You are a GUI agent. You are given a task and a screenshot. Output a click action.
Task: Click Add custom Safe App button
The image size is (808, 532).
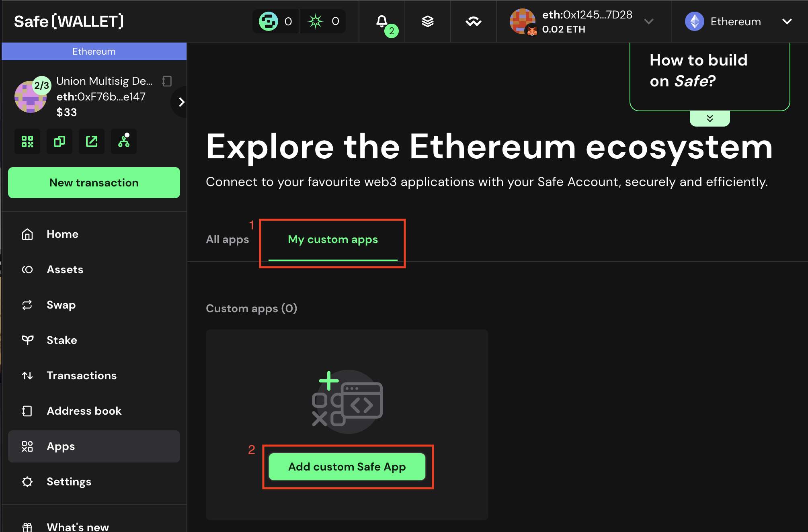[x=347, y=467]
